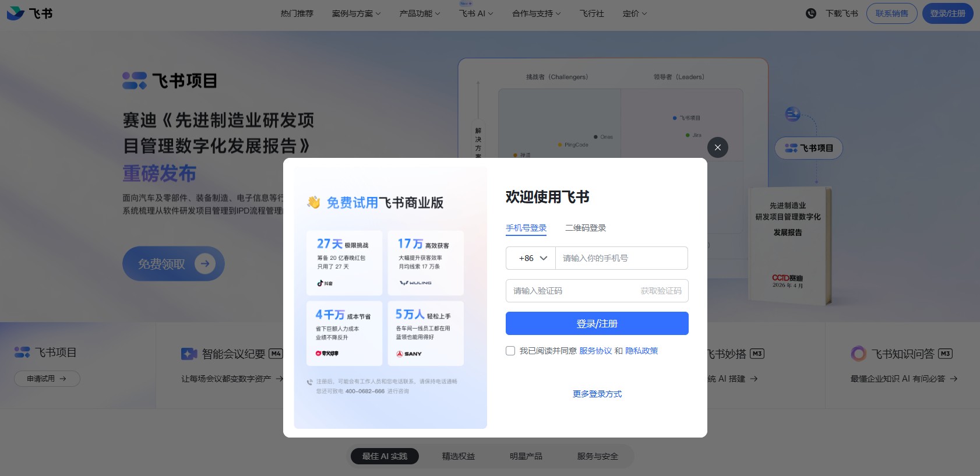Viewport: 980px width, 476px height.
Task: Click the 免费领取 button
Action: coord(174,264)
